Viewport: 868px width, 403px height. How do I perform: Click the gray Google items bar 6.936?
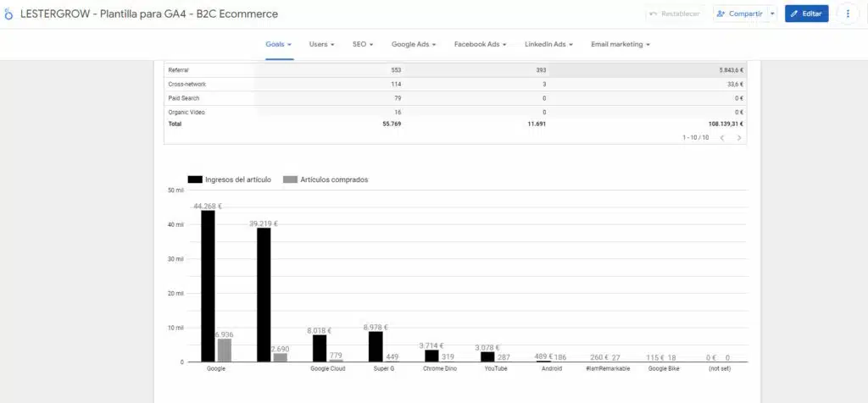pyautogui.click(x=224, y=351)
